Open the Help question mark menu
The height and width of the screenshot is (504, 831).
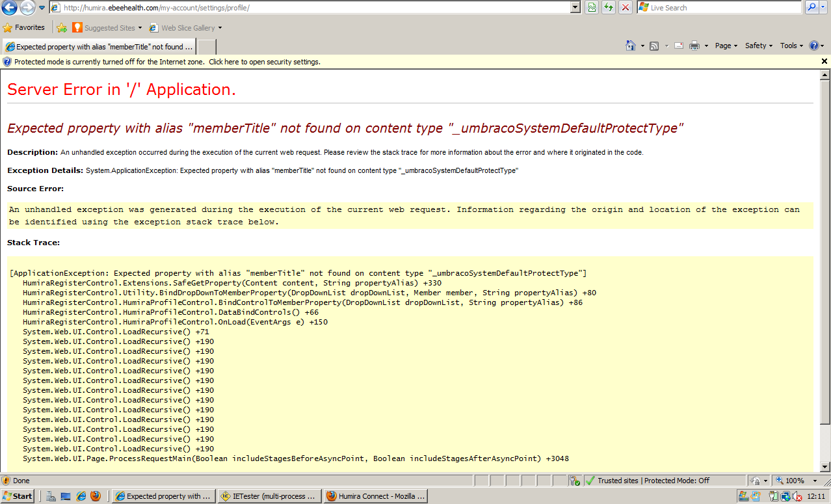point(816,46)
